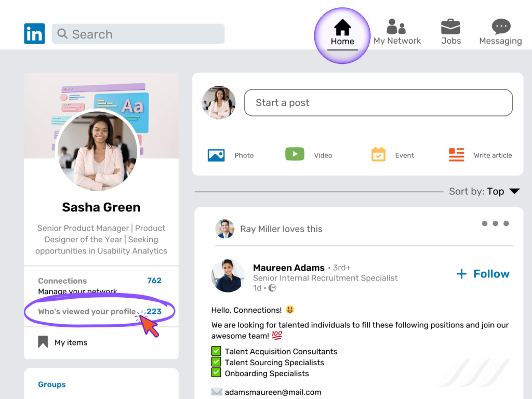Viewport: 532px width, 399px height.
Task: Select the Photo attachment icon
Action: tap(216, 154)
